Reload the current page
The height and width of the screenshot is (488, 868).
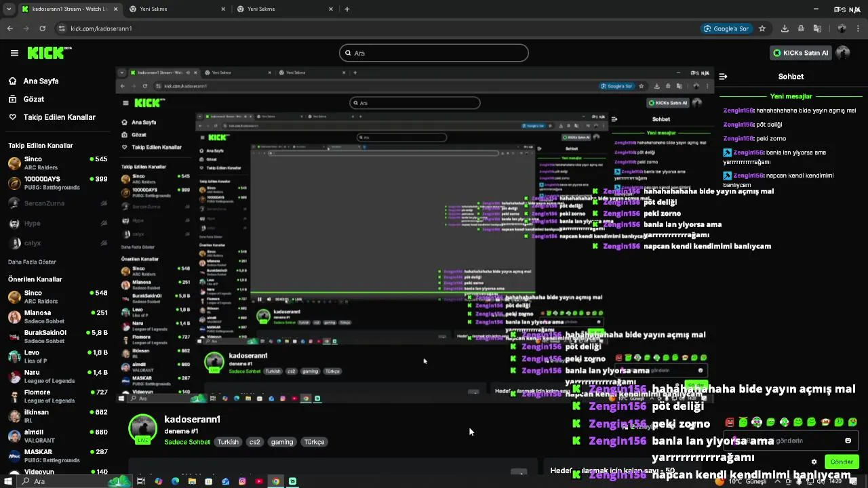tap(42, 28)
